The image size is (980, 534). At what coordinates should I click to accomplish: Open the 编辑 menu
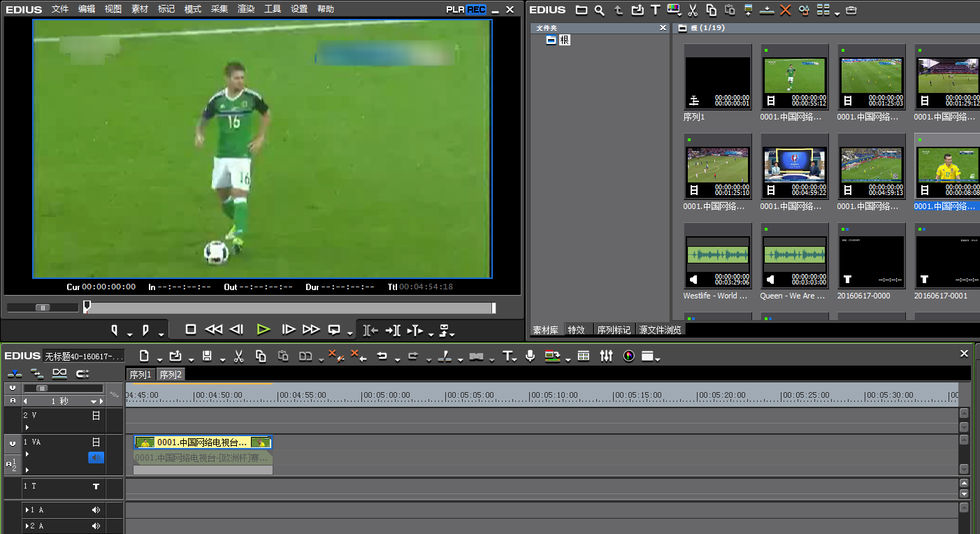pos(87,9)
